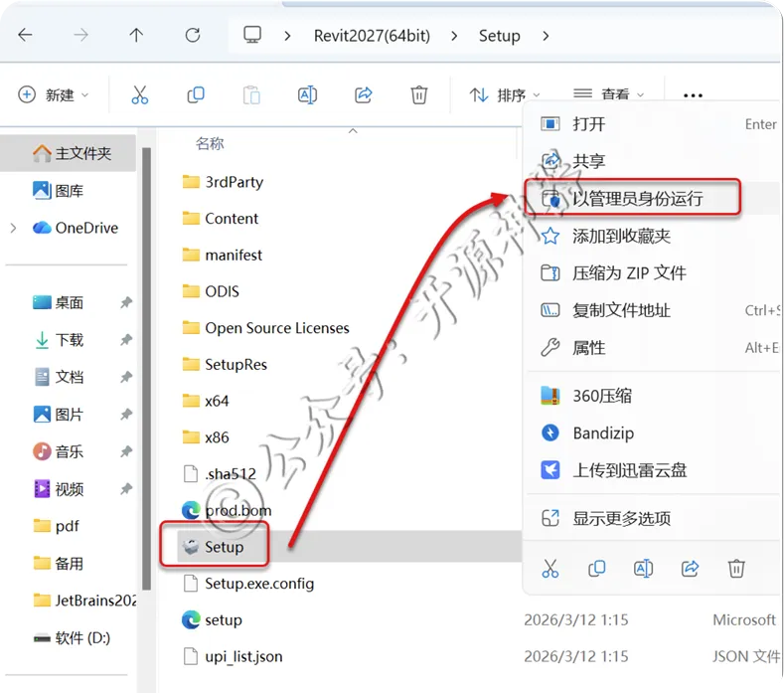Select the lowercase setup Edge file
The width and height of the screenshot is (784, 693).
212,620
